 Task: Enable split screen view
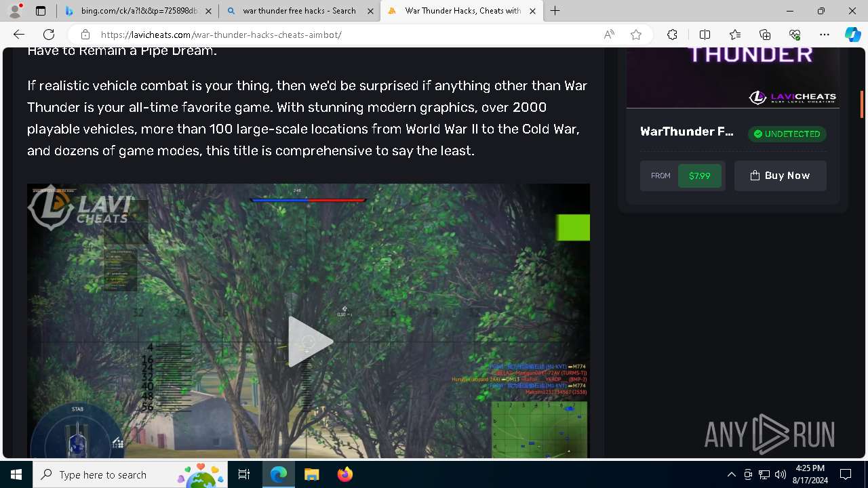(705, 35)
